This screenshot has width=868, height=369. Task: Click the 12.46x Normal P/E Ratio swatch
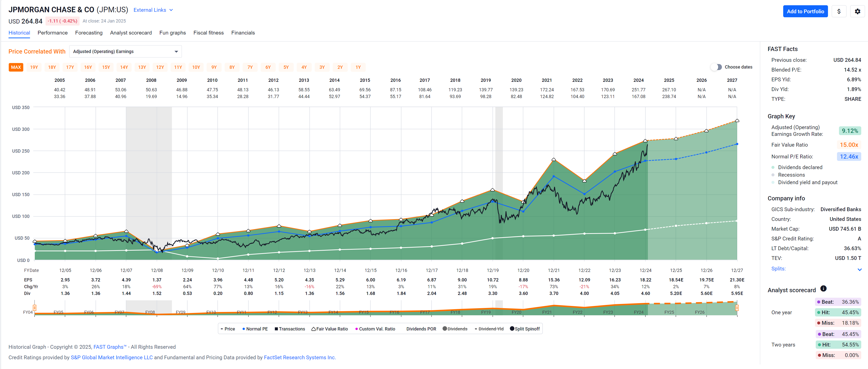[848, 157]
